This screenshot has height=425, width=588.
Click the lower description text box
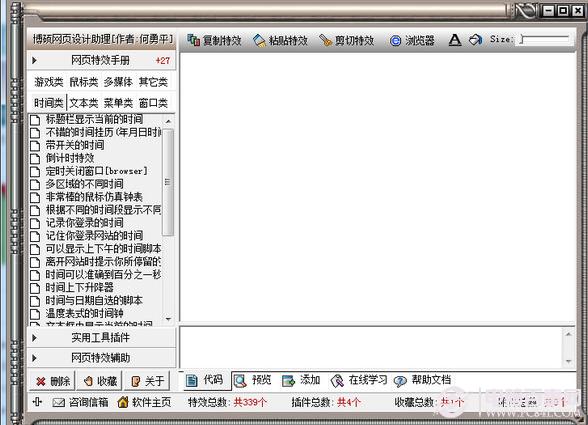[371, 347]
